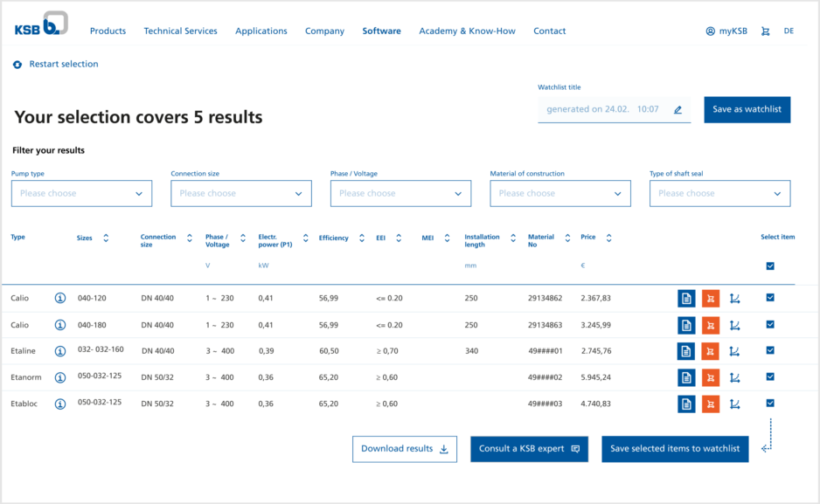Click the Restart selection icon
Screen dimensions: 820x504
coord(17,65)
